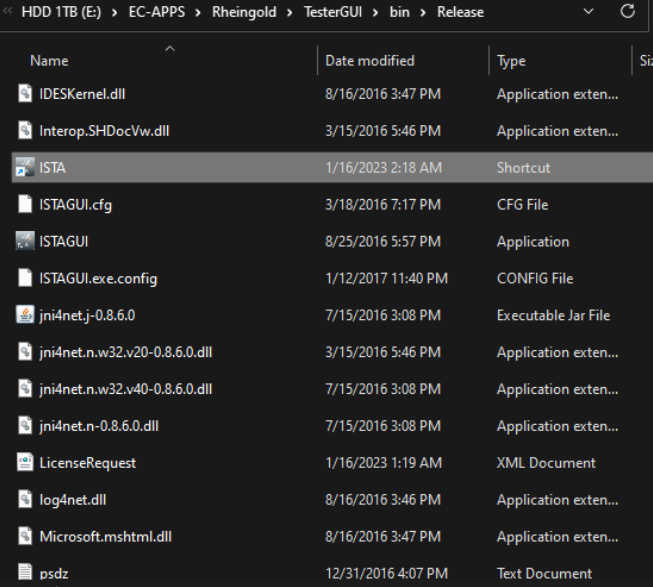The height and width of the screenshot is (587, 653).
Task: Select the ISTAGUI.exe.config file name
Action: pyautogui.click(x=98, y=279)
